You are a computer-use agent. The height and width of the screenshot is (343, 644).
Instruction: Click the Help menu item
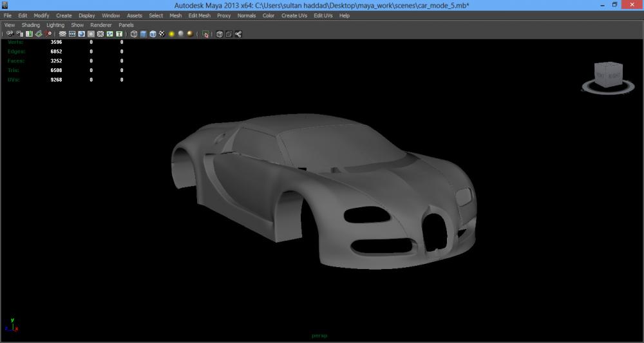[x=344, y=15]
